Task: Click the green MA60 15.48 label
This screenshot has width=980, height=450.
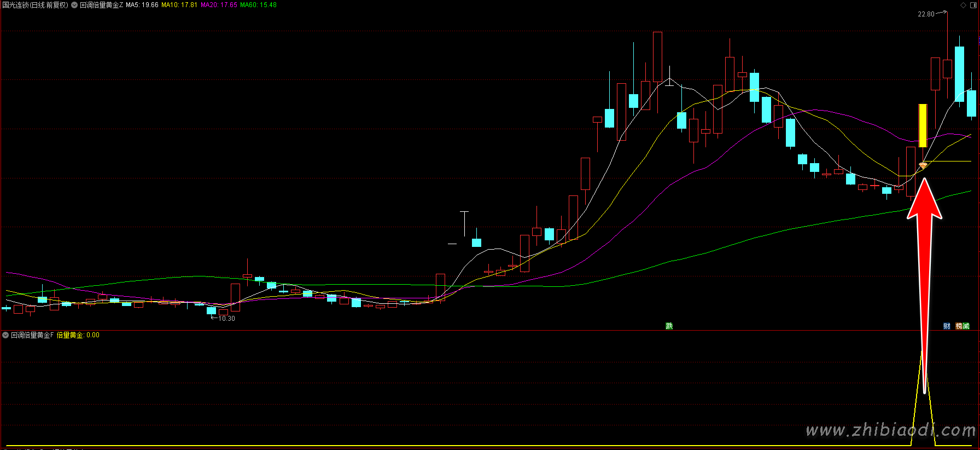Action: click(258, 5)
